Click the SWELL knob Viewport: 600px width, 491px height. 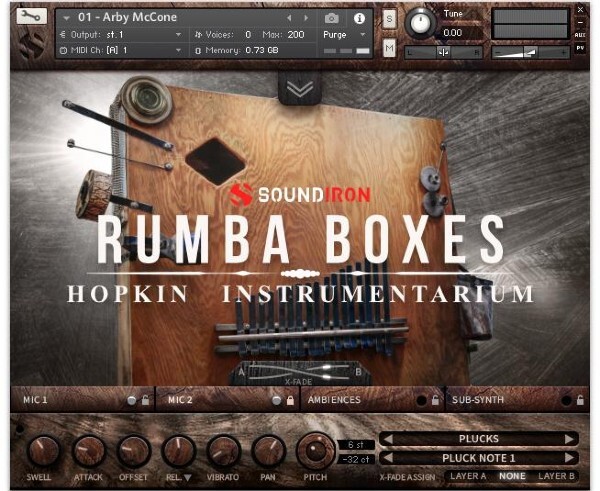tap(43, 452)
